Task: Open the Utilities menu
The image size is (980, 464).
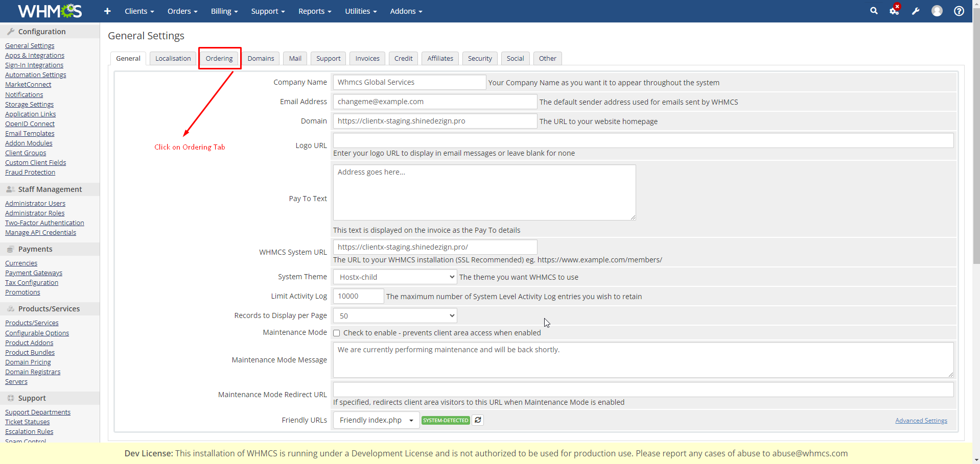Action: click(360, 11)
